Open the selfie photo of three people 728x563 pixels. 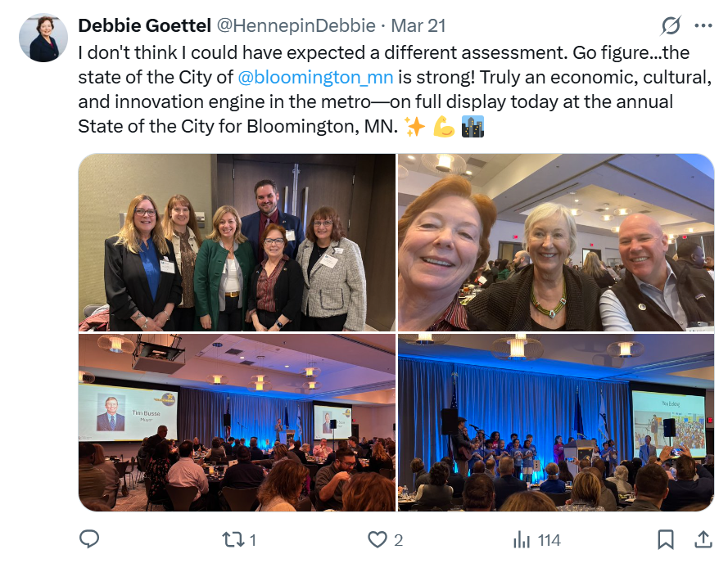tap(556, 242)
